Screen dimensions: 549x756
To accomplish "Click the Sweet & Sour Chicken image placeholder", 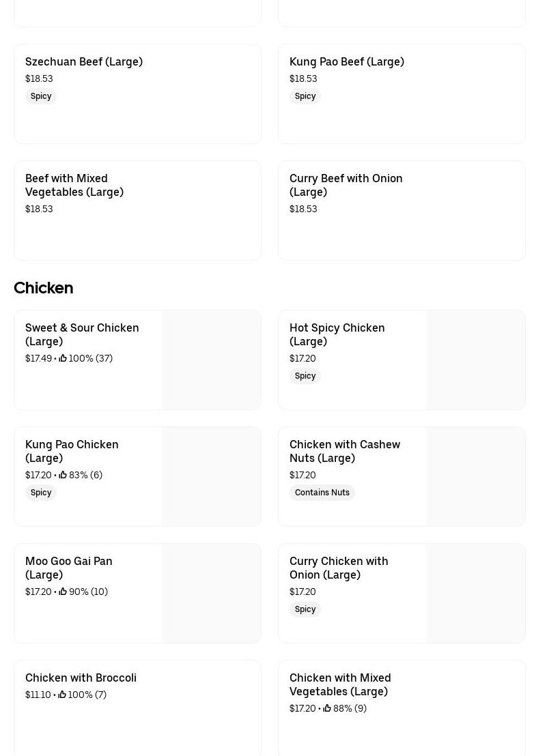I will tap(212, 360).
